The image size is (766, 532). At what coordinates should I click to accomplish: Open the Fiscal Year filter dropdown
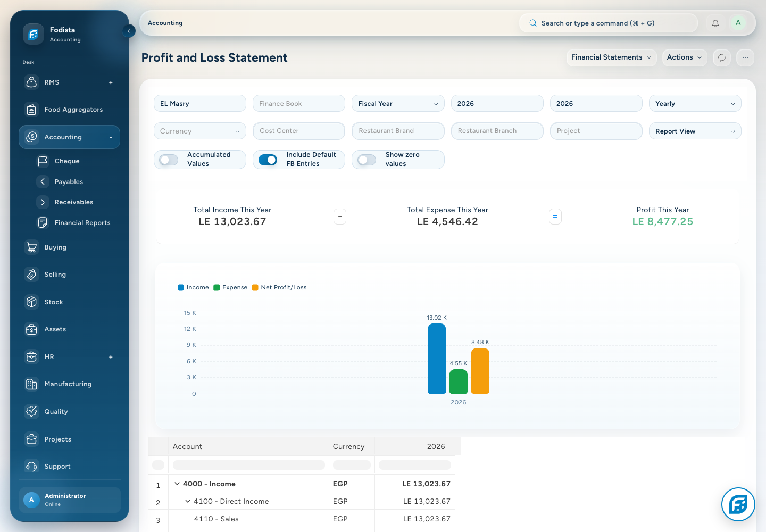(x=398, y=104)
